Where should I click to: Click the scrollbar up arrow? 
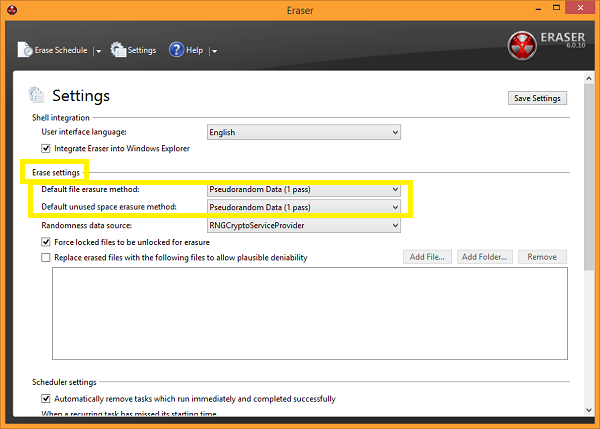pos(589,78)
